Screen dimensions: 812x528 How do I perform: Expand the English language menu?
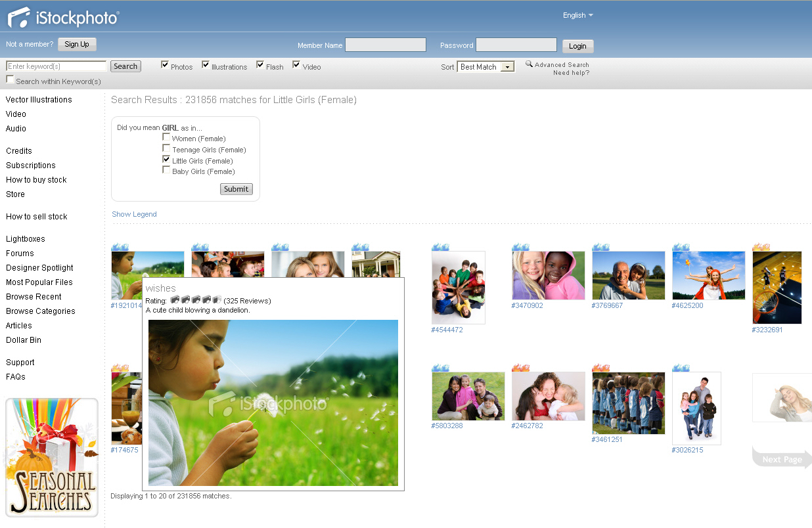click(577, 15)
